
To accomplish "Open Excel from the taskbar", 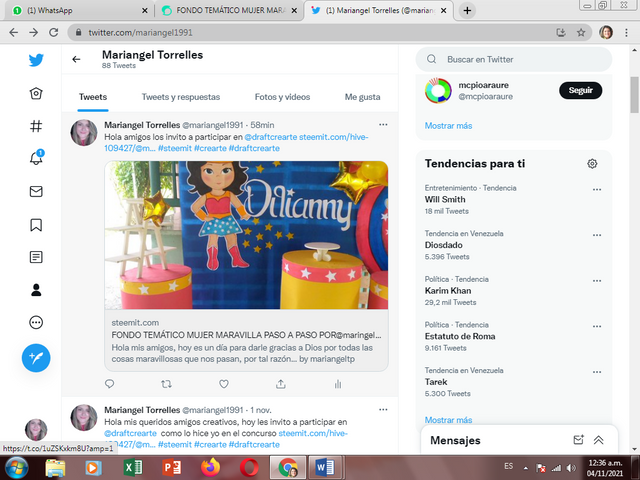I will 133,467.
